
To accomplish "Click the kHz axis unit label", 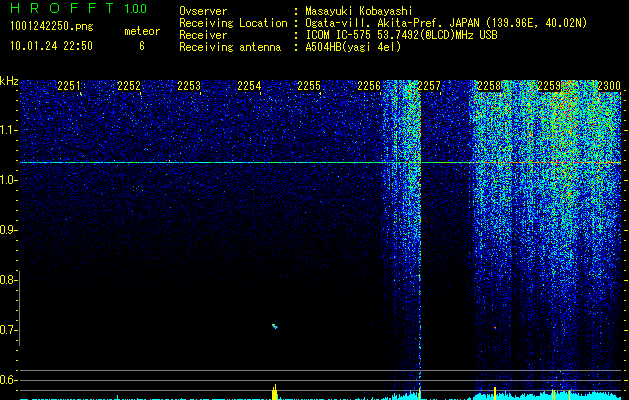I will [x=9, y=81].
